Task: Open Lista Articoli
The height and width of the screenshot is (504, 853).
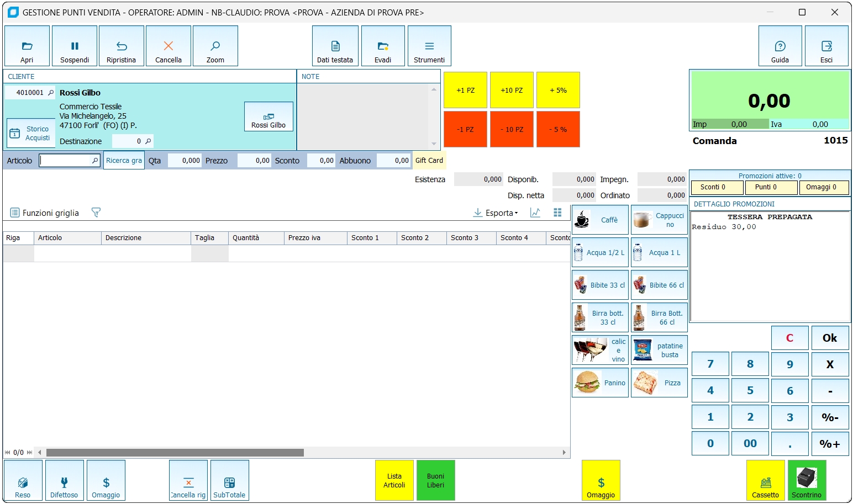Action: (x=394, y=480)
